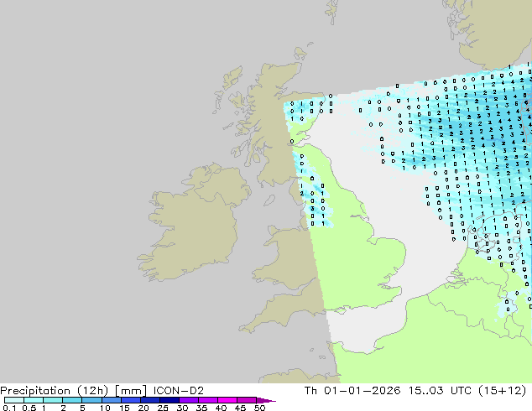The image size is (532, 411).
Task: Click the Isle of Man on the map
Action: 269,200
